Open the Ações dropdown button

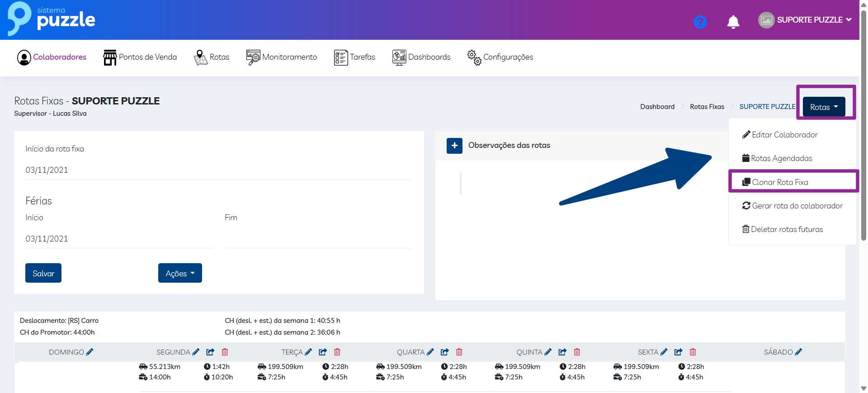tap(180, 273)
